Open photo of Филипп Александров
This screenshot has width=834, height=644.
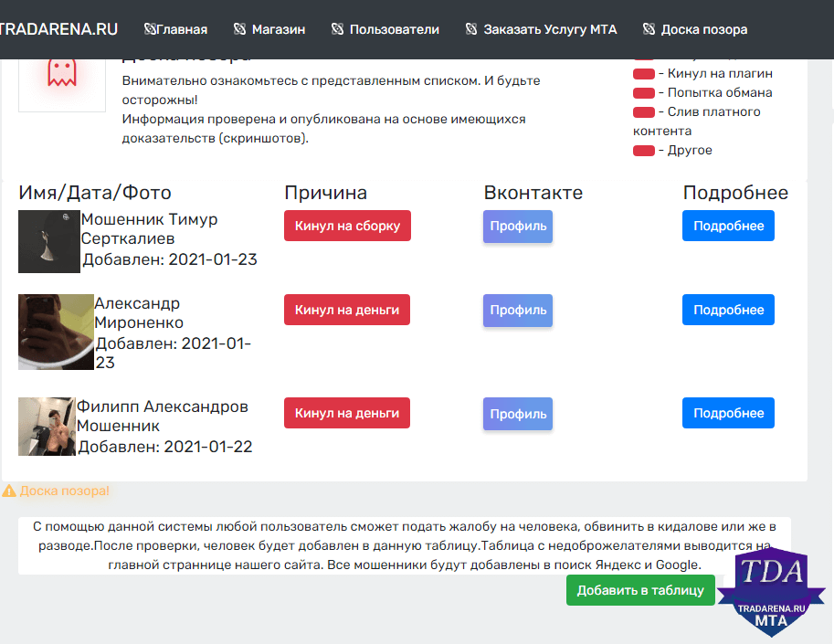click(47, 427)
